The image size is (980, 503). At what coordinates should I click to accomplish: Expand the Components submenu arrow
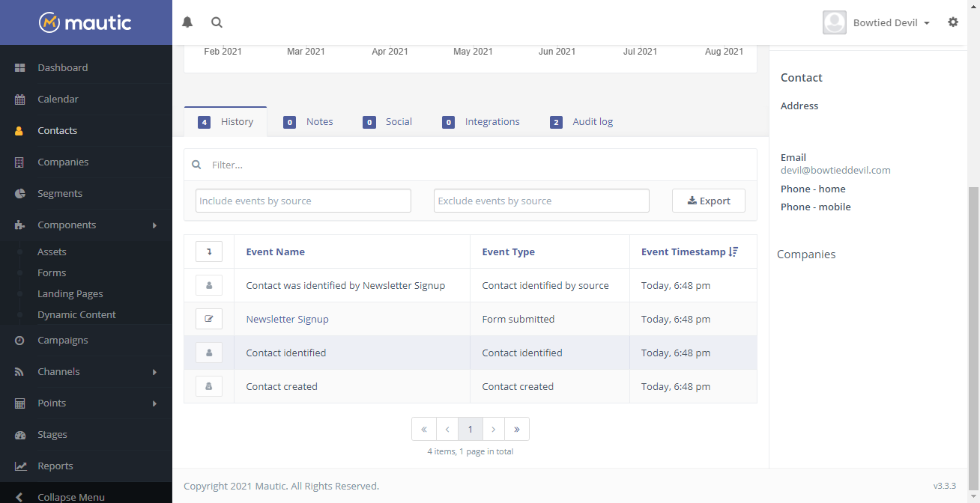[x=154, y=225]
